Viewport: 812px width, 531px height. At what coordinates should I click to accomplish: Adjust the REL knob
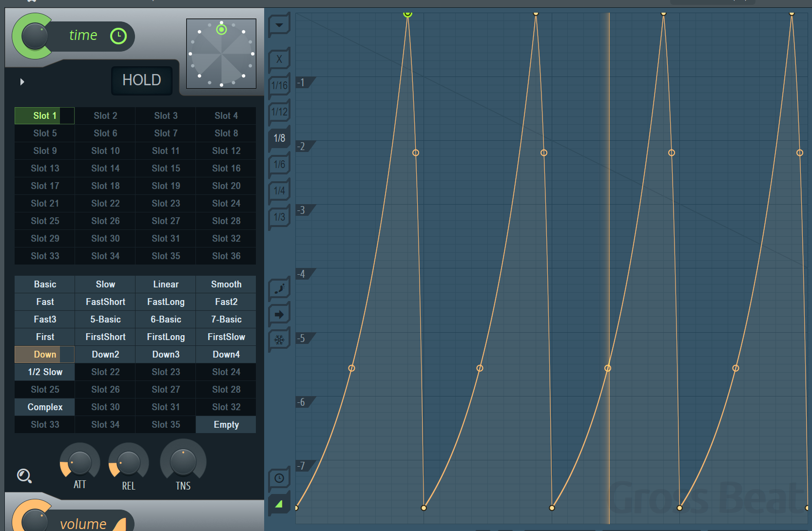(129, 463)
